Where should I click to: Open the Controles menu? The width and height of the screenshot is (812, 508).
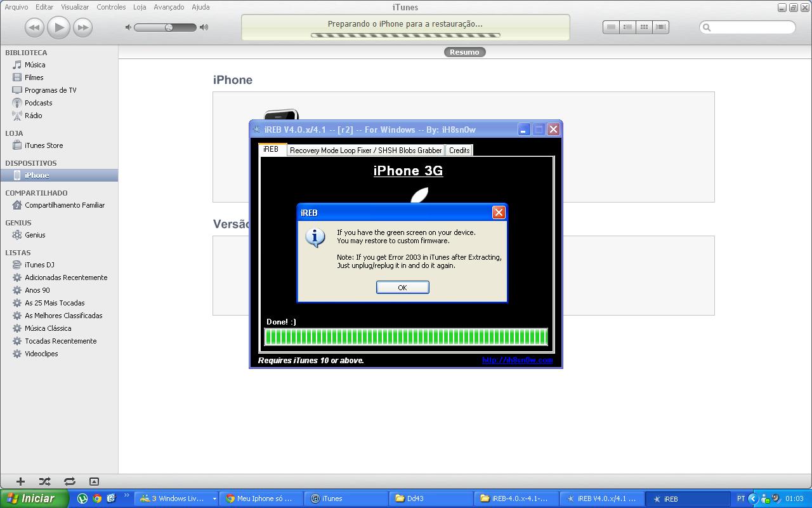point(111,7)
